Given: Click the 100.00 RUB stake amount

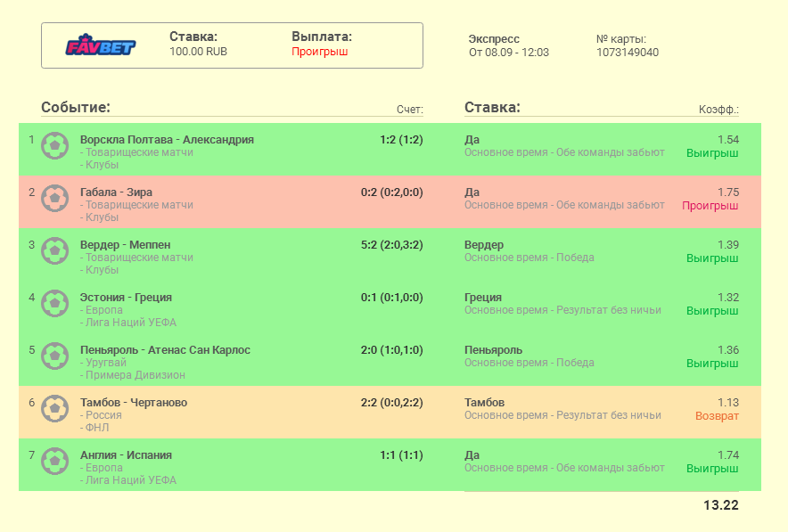Looking at the screenshot, I should pos(198,52).
